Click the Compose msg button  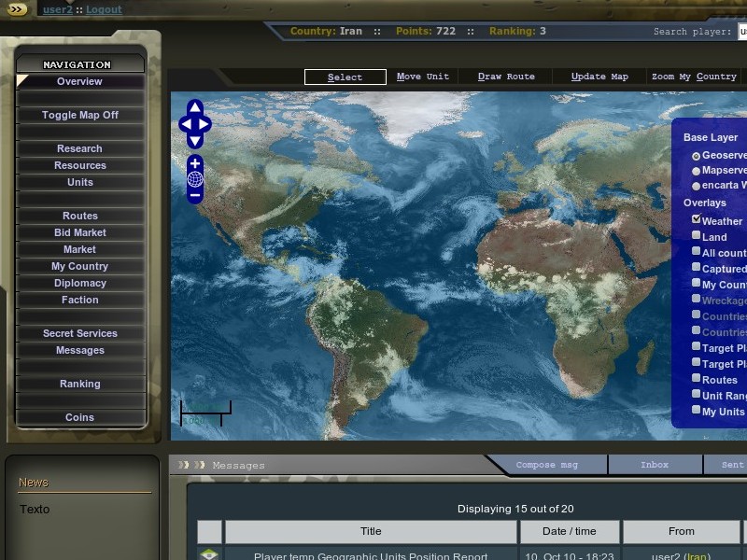click(550, 465)
